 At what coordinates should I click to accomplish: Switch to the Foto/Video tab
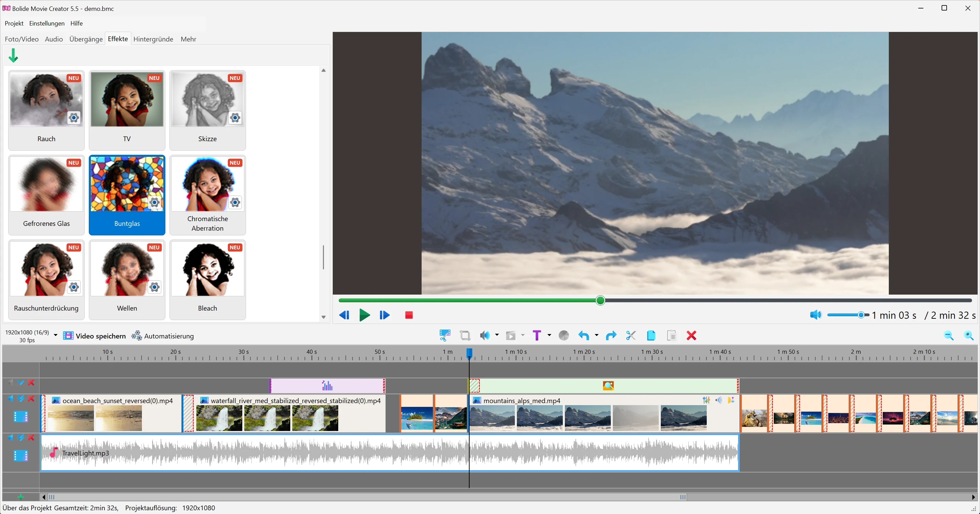[22, 39]
